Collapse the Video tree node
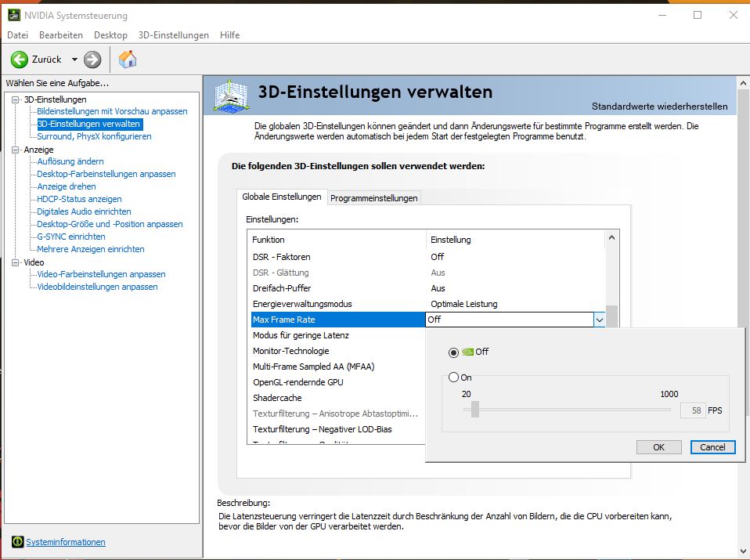 tap(16, 262)
